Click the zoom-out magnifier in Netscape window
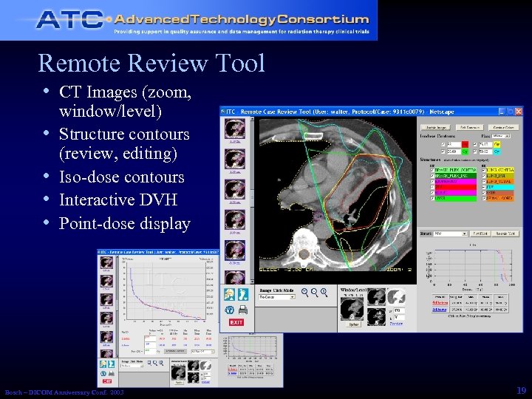The width and height of the screenshot is (532, 399). pos(315,293)
